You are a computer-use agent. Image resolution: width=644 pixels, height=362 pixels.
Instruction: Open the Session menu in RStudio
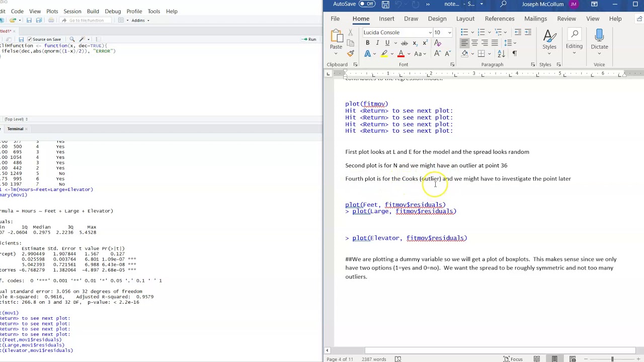pyautogui.click(x=72, y=11)
